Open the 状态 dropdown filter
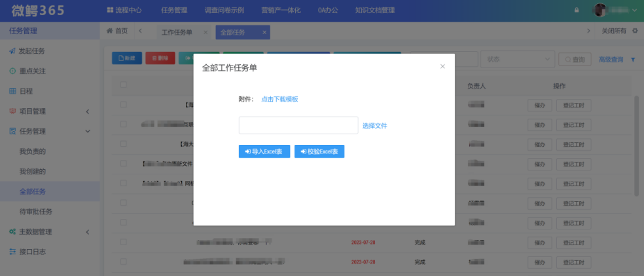 point(517,59)
